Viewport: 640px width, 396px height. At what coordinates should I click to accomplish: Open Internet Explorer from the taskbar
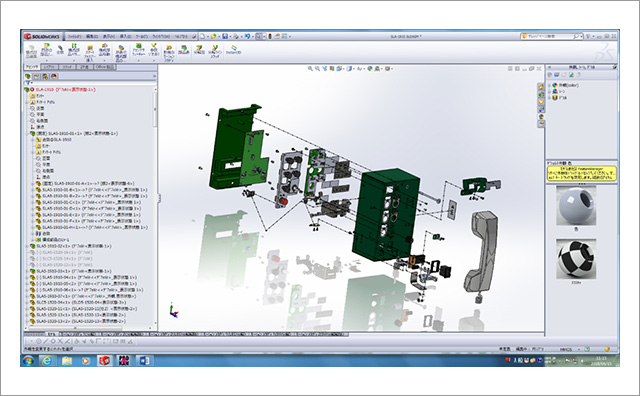pos(47,360)
